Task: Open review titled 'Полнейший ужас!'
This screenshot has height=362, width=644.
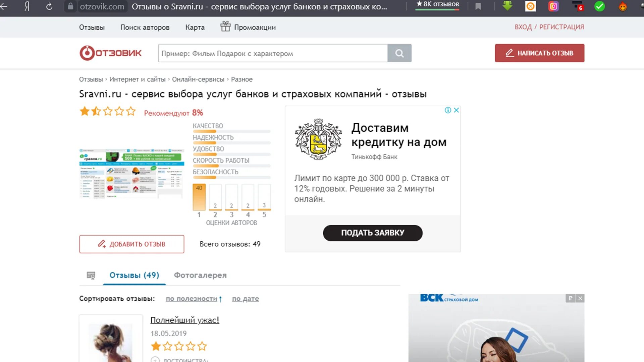Action: (x=185, y=320)
